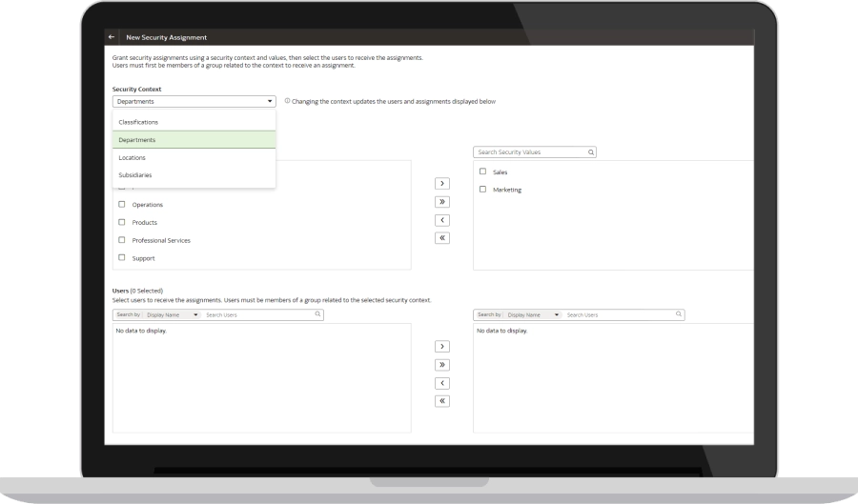The width and height of the screenshot is (858, 504).
Task: Click the back arrow beside New Security Assignment
Action: 112,37
